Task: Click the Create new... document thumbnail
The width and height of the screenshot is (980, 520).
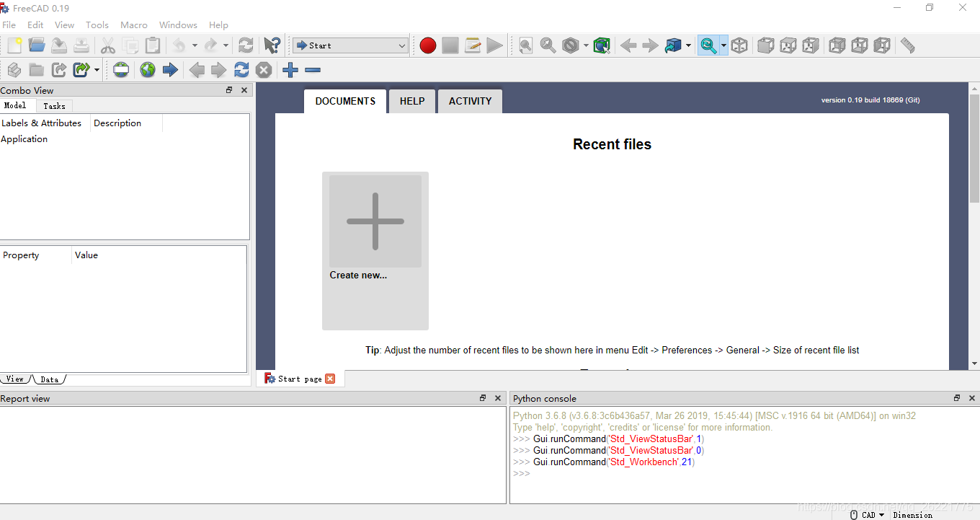Action: click(x=375, y=250)
